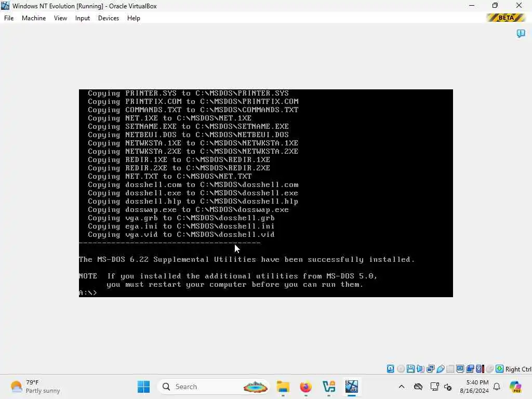This screenshot has height=399, width=532.
Task: Open Firefox from the taskbar
Action: point(305,387)
